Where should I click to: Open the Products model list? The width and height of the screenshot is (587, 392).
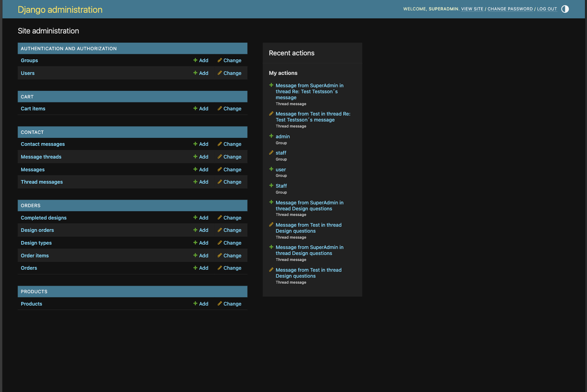coord(31,304)
